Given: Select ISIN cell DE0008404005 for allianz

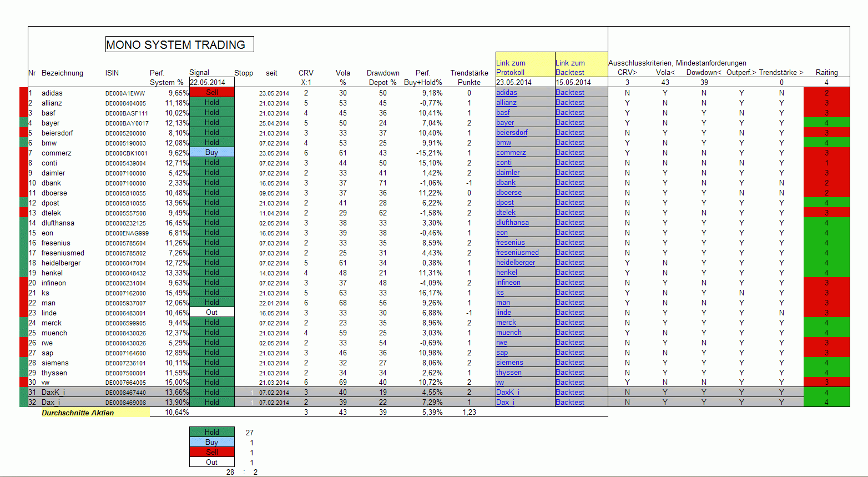Looking at the screenshot, I should pyautogui.click(x=126, y=103).
